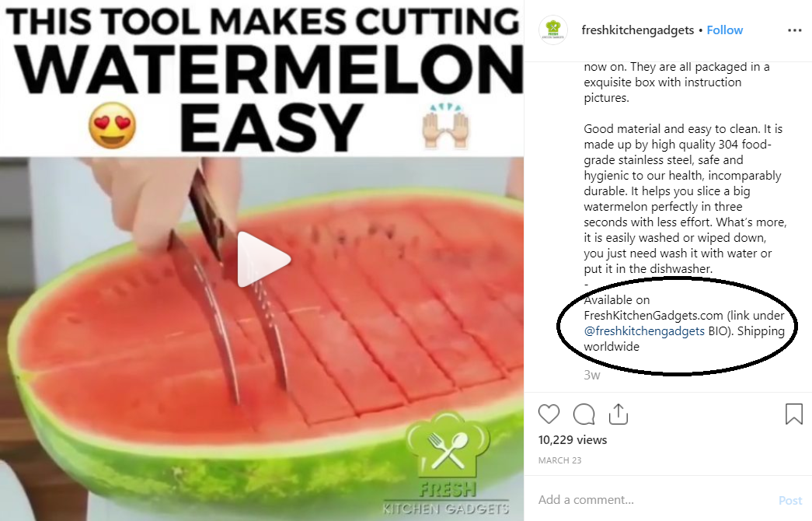Screen dimensions: 812x521
Task: Save the post with the bookmark icon
Action: [794, 414]
